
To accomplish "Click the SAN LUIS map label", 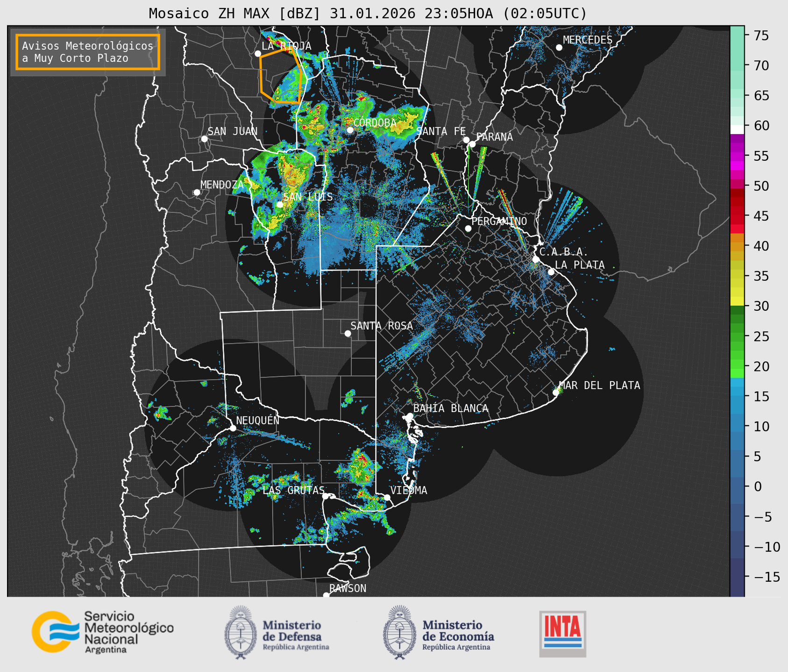I will click(x=308, y=197).
